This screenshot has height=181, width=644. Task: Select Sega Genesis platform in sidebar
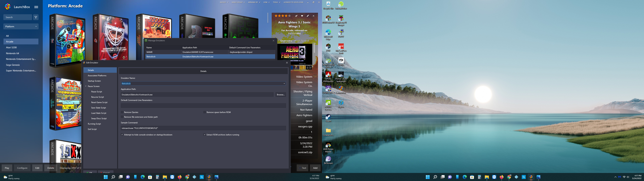click(21, 65)
